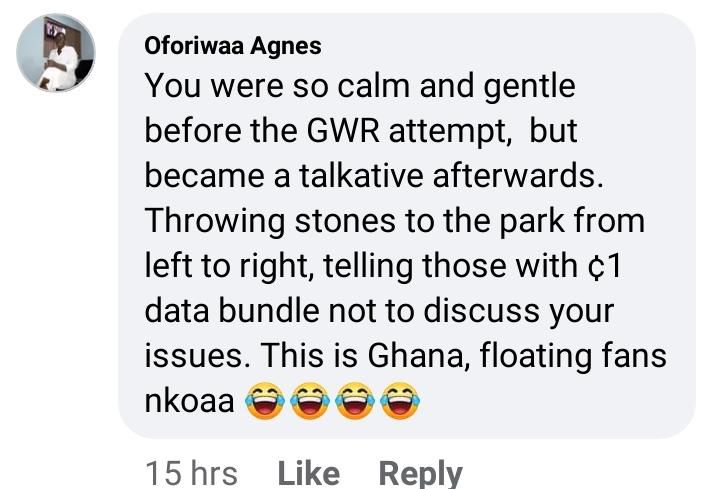The height and width of the screenshot is (489, 720).
Task: Click the word "nkoaa" before the emojis
Action: point(190,402)
